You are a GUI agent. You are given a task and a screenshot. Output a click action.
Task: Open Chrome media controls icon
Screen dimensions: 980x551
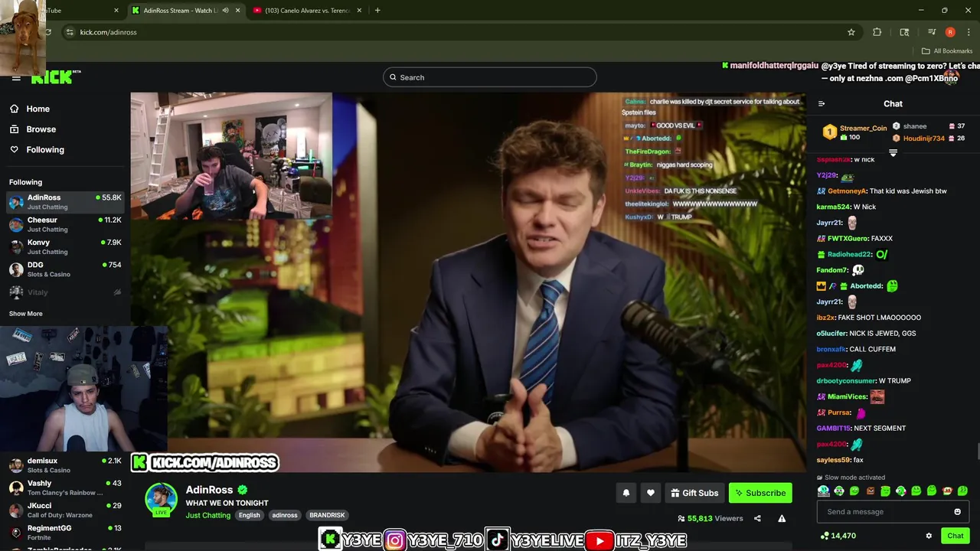click(x=932, y=32)
